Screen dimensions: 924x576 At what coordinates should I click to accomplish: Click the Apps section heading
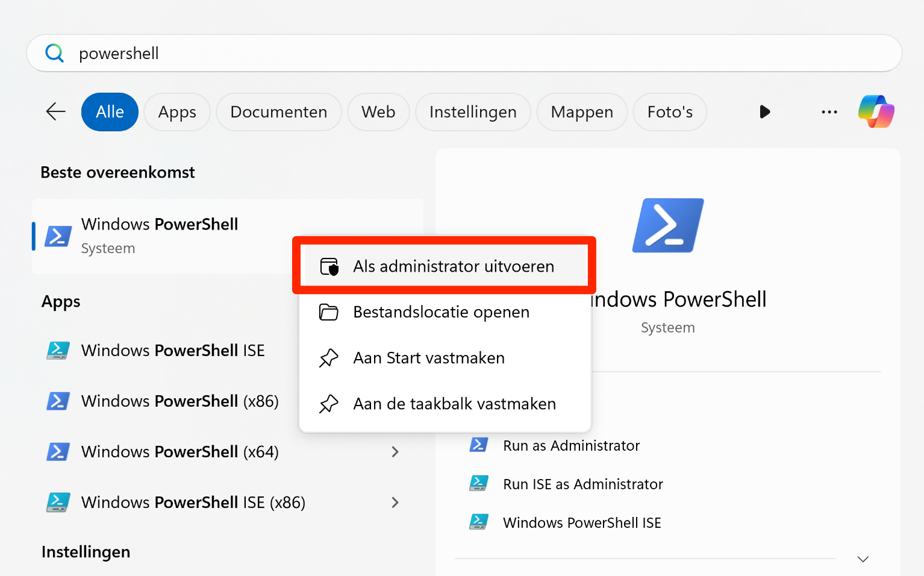pos(61,301)
